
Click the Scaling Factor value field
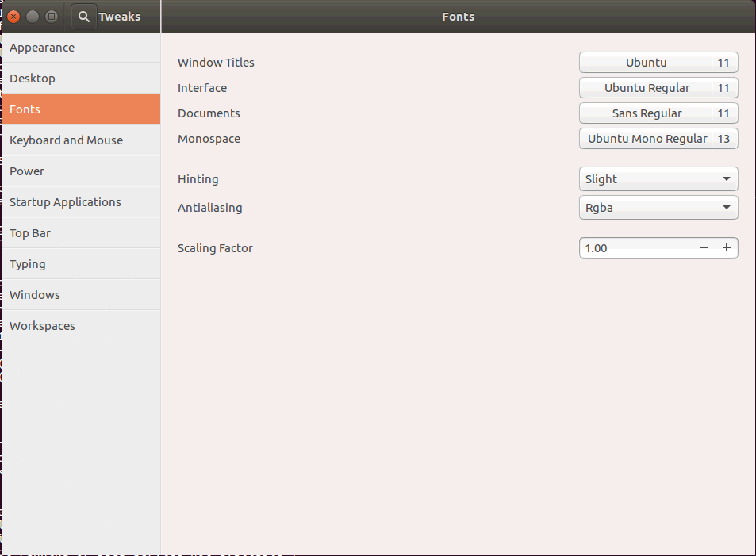click(636, 248)
